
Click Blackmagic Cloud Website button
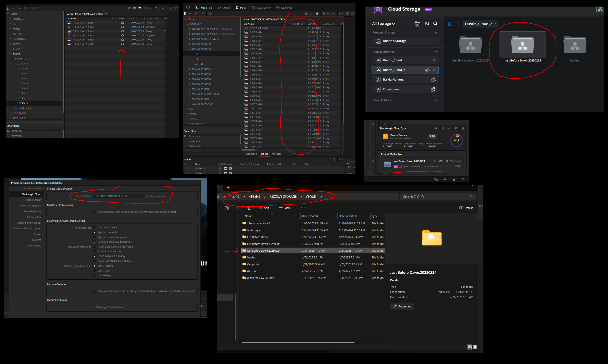pos(109,307)
